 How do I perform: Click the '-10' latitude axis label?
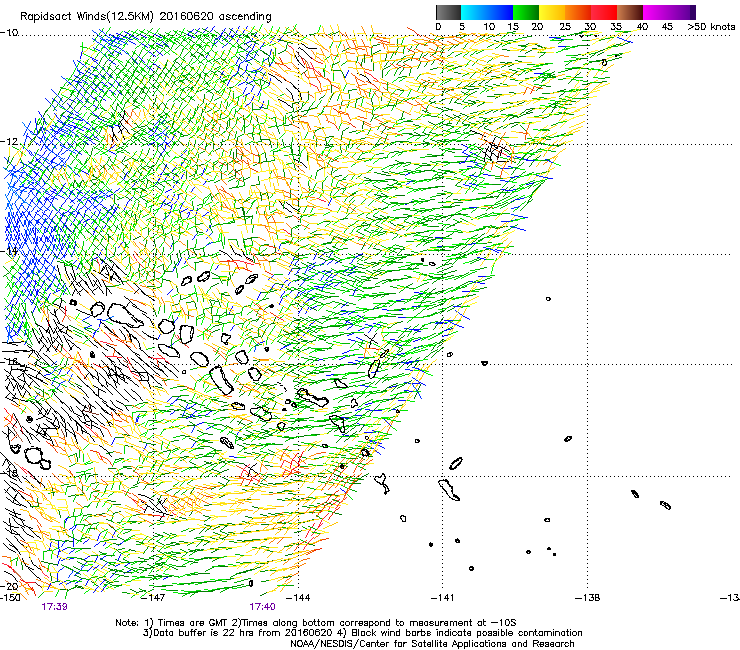[9, 32]
